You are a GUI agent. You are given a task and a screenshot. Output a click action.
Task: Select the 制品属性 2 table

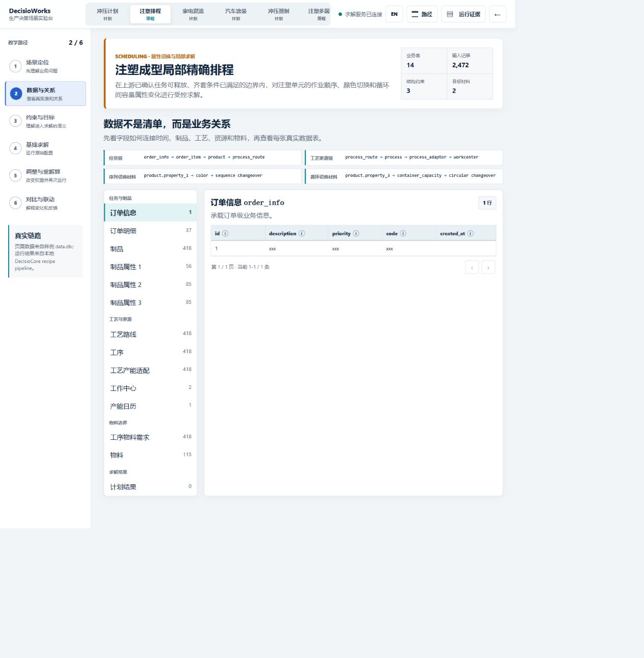[150, 284]
